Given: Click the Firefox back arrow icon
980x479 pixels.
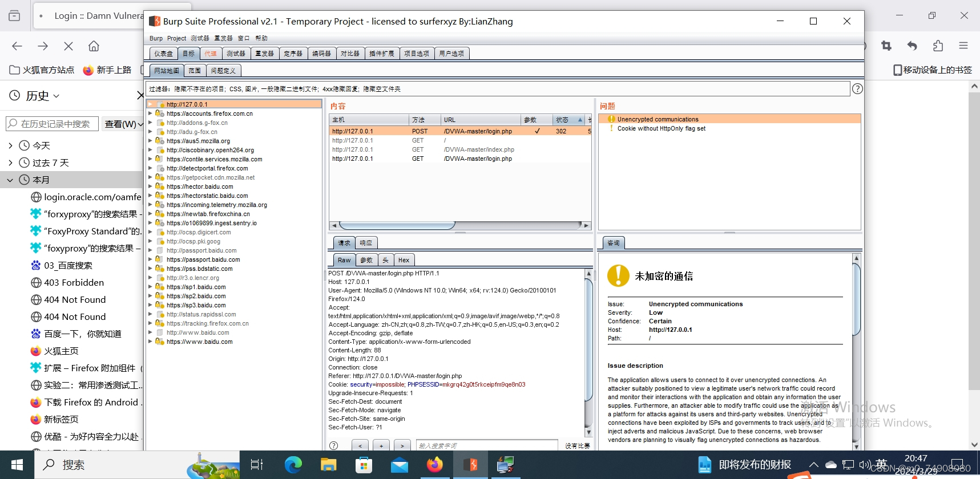Looking at the screenshot, I should click(17, 46).
